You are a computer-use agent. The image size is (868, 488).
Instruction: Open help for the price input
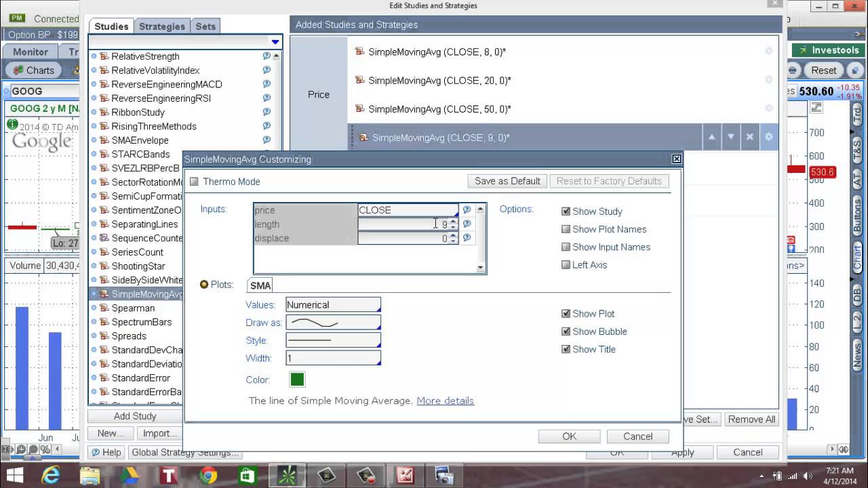click(467, 210)
